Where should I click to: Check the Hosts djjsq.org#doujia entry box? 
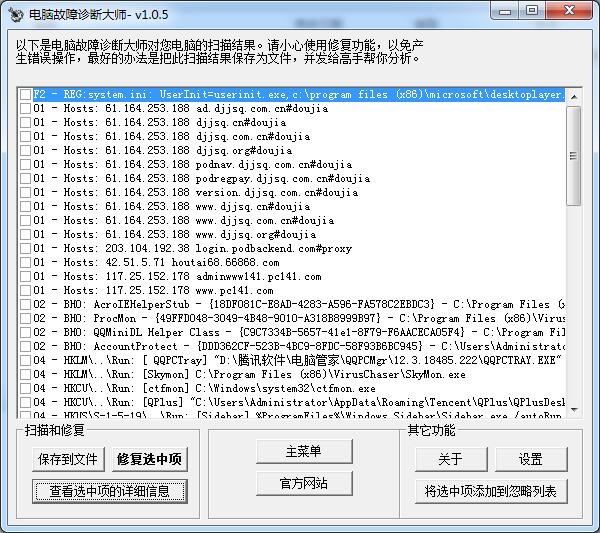tap(26, 150)
